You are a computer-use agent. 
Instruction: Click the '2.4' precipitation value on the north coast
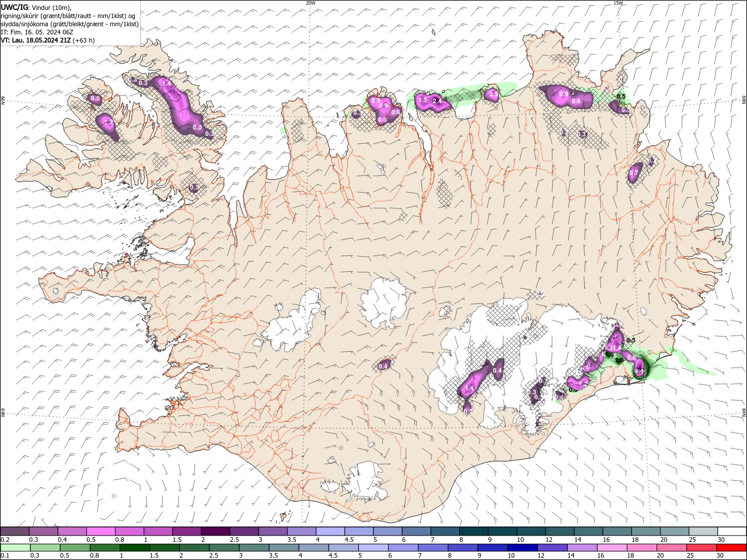pyautogui.click(x=437, y=102)
